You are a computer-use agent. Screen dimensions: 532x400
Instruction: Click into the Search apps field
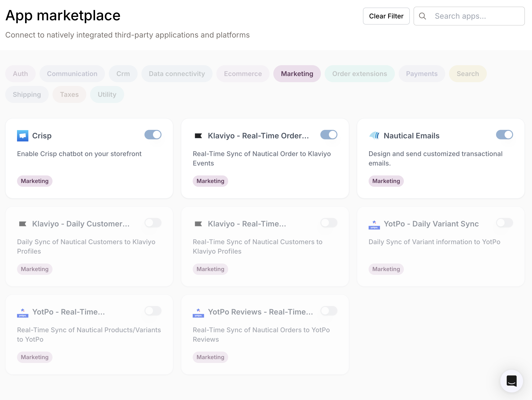click(x=469, y=16)
